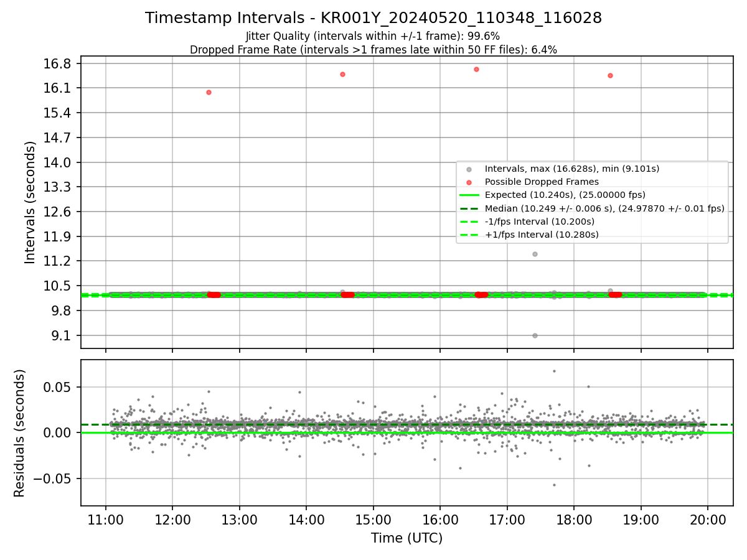This screenshot has height=560, width=747.
Task: Click the red dropped-frame cluster near 16:35 baseline
Action: [481, 294]
